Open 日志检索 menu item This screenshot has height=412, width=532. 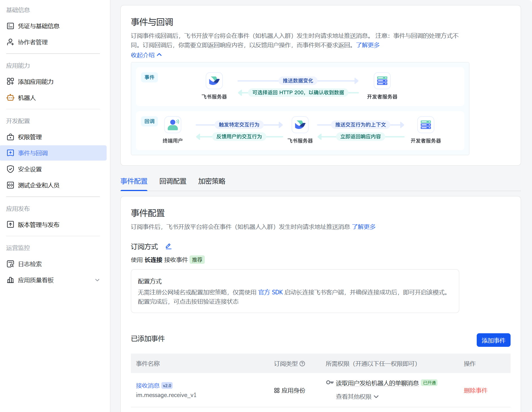[x=53, y=264]
